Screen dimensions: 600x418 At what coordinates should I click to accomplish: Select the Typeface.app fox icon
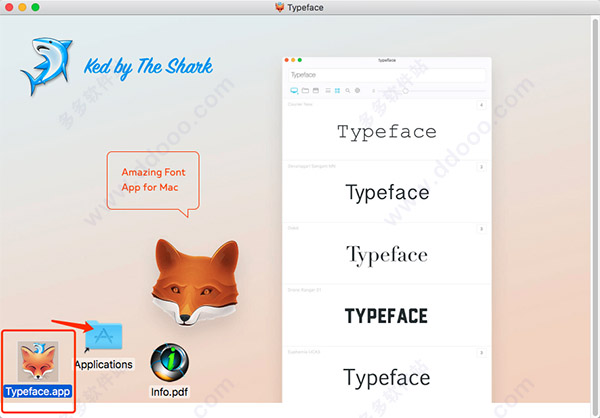tap(38, 361)
